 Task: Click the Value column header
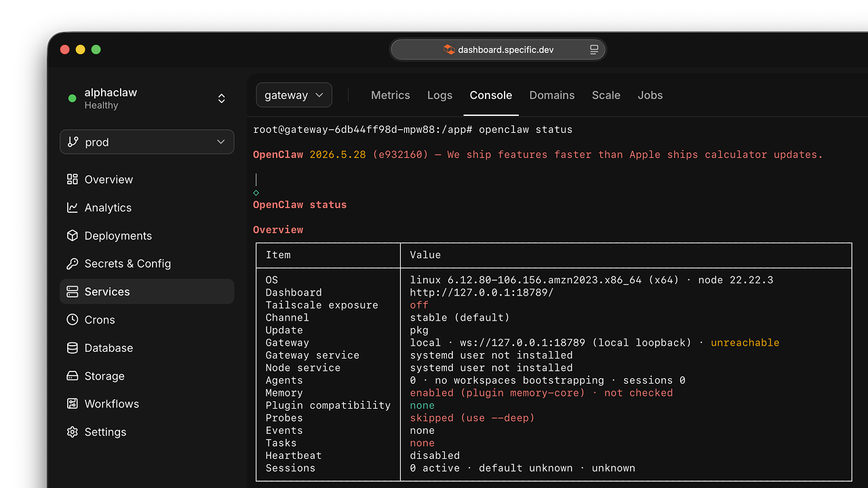point(425,255)
